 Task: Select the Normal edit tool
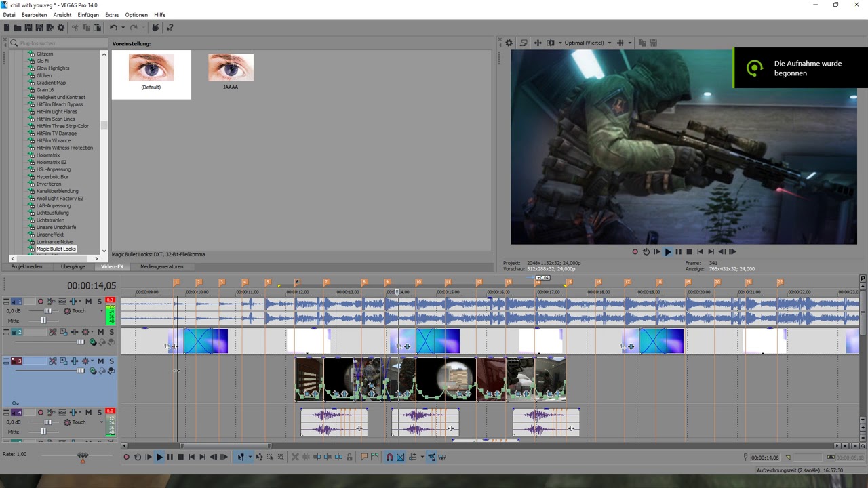pos(241,457)
